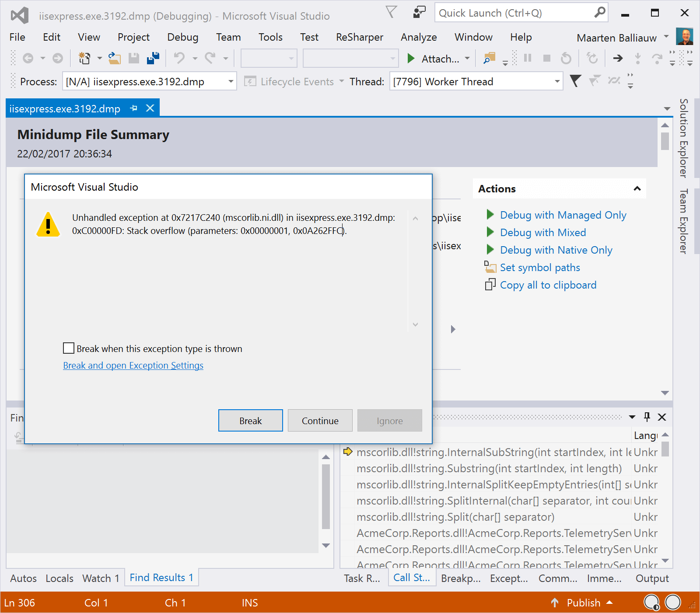Switch to the Output tab

pyautogui.click(x=652, y=578)
